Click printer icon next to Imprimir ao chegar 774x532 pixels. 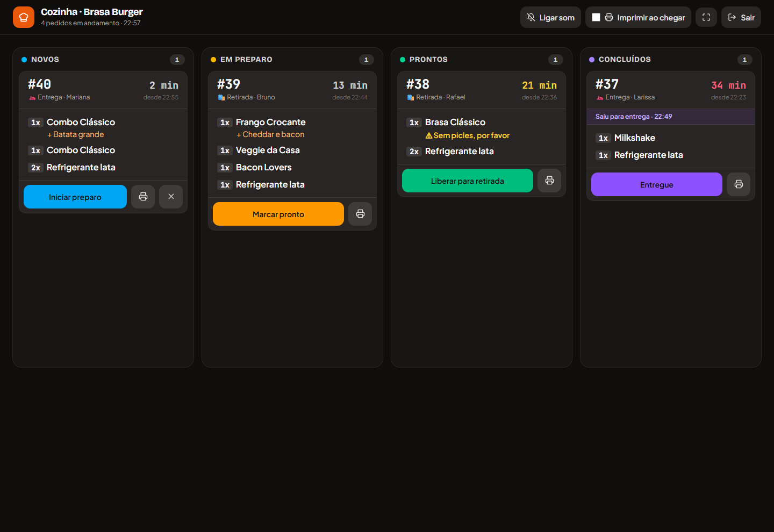click(609, 17)
